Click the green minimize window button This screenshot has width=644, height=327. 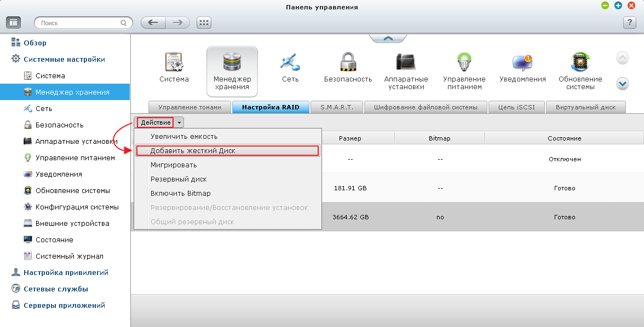(605, 5)
